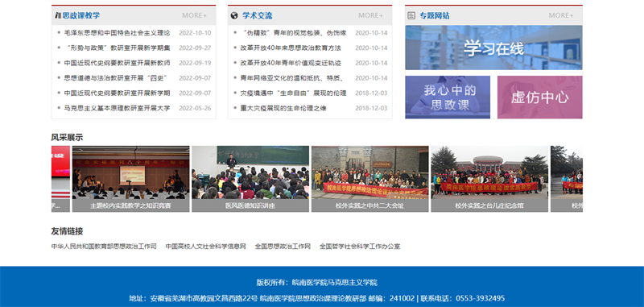Screen dimensions: 644x307
Task: Open MORE+ in the 思政课教学 section
Action: click(x=195, y=15)
